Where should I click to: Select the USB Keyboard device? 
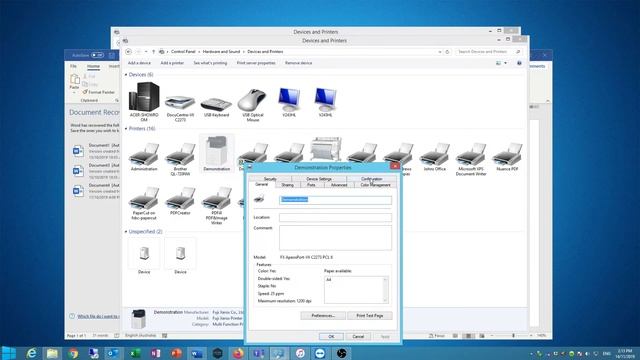click(216, 104)
